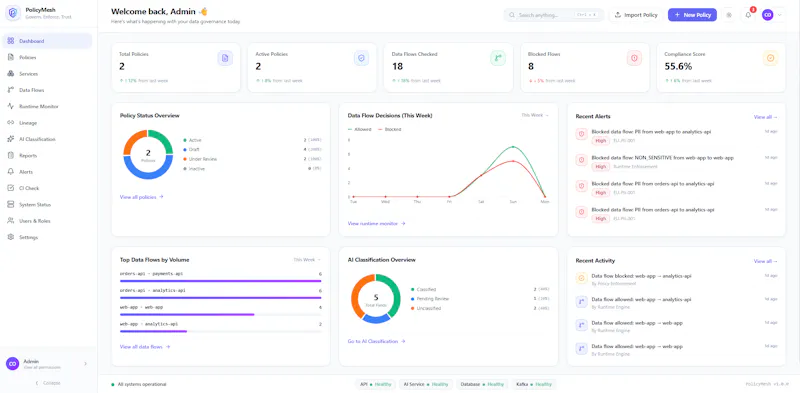Open Users & Roles page
Screen dimensions: 800x393
(47, 220)
